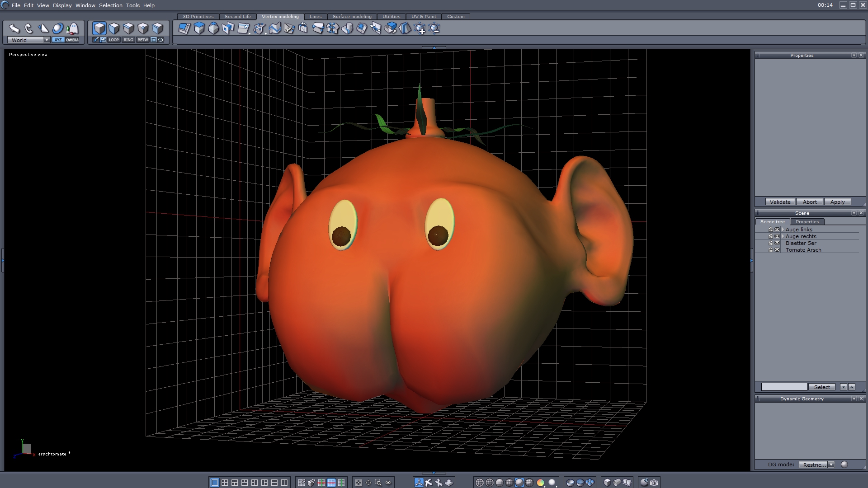
Task: Switch to four-view viewport layout icon
Action: click(x=225, y=483)
